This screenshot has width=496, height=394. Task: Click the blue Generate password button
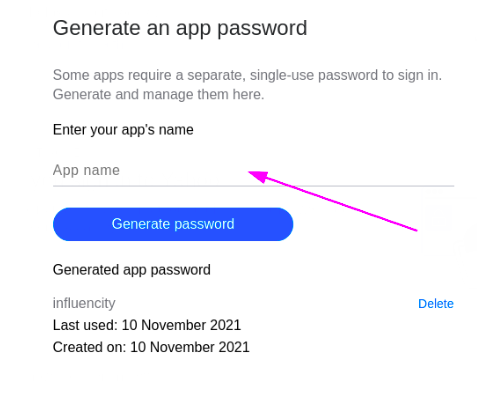[x=173, y=224]
